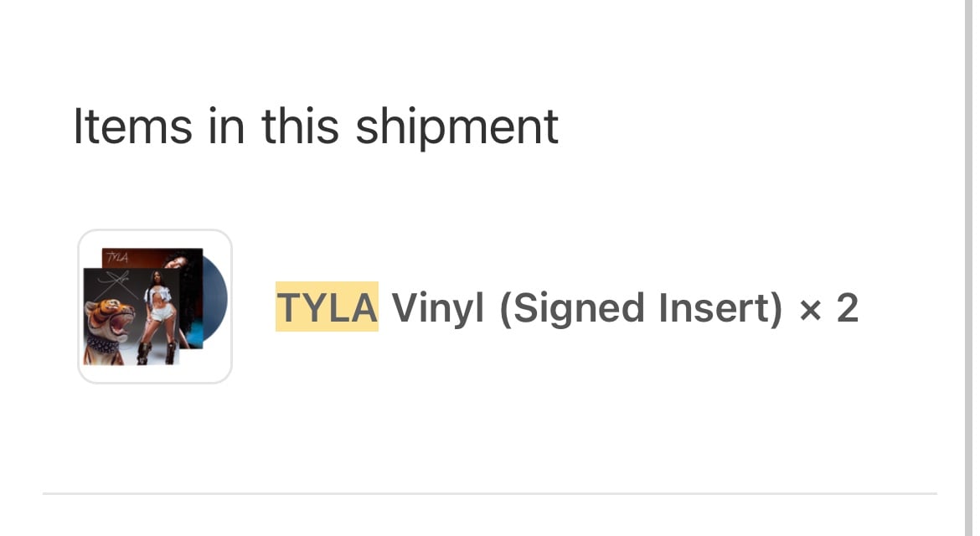Click the multiplication sign before the quantity
Viewport: 980px width, 536px height.
[x=811, y=310]
